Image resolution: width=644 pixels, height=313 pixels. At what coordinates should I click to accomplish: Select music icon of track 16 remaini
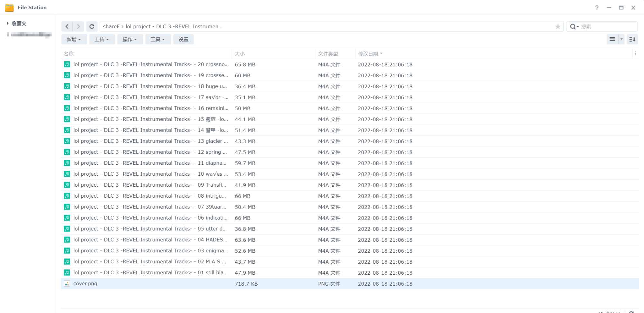tap(67, 108)
